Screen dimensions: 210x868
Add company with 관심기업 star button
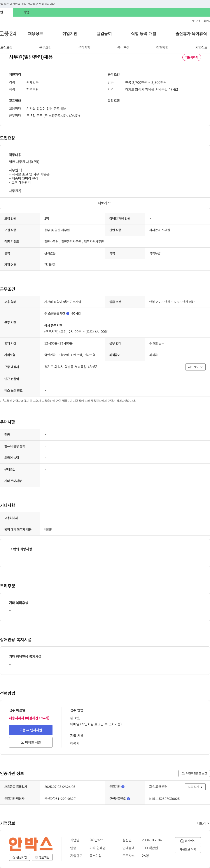pyautogui.click(x=20, y=857)
